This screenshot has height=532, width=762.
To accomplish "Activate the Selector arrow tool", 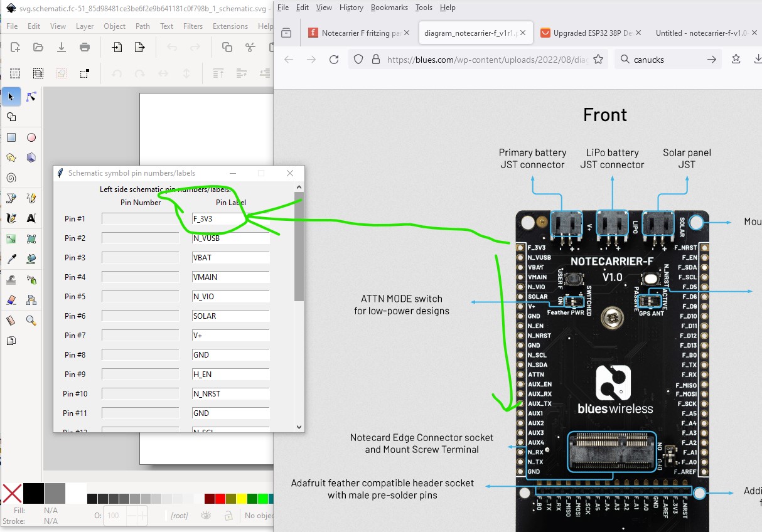I will 11,97.
